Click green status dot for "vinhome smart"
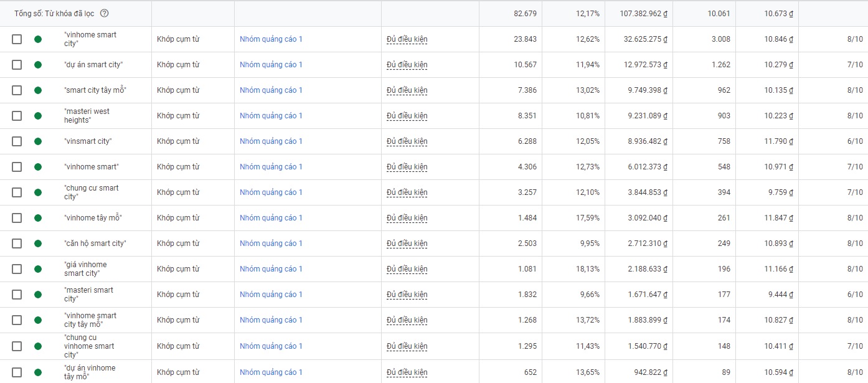The image size is (868, 383). click(x=38, y=167)
